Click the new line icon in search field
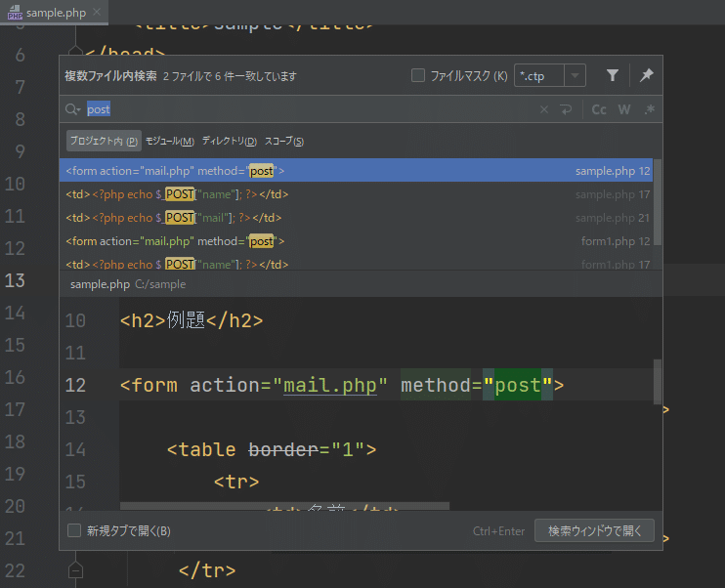725x588 pixels. 565,109
